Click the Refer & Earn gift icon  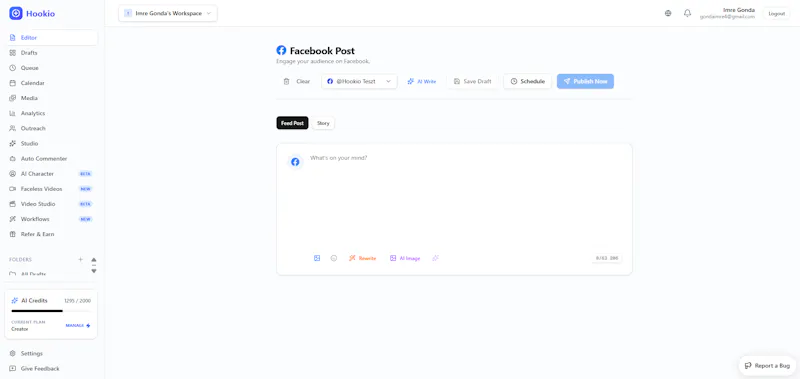pyautogui.click(x=13, y=234)
